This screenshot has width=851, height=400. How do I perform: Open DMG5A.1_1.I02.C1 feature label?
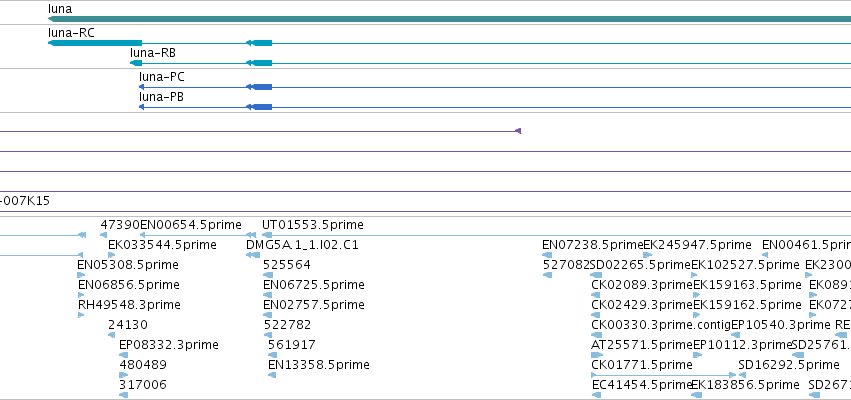[302, 245]
